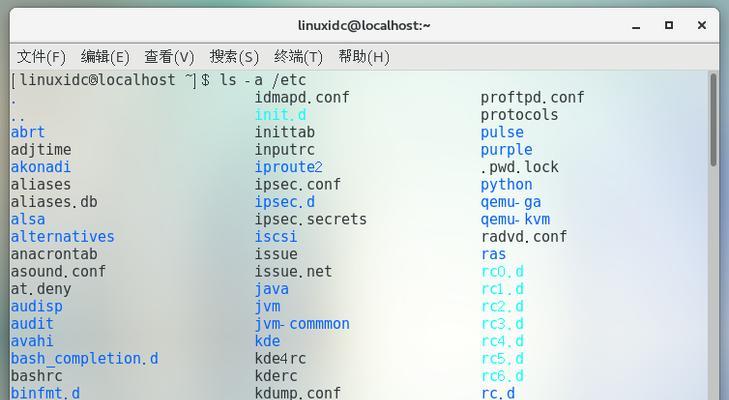
Task: Click the 'idmapd.conf' file entry
Action: point(302,97)
